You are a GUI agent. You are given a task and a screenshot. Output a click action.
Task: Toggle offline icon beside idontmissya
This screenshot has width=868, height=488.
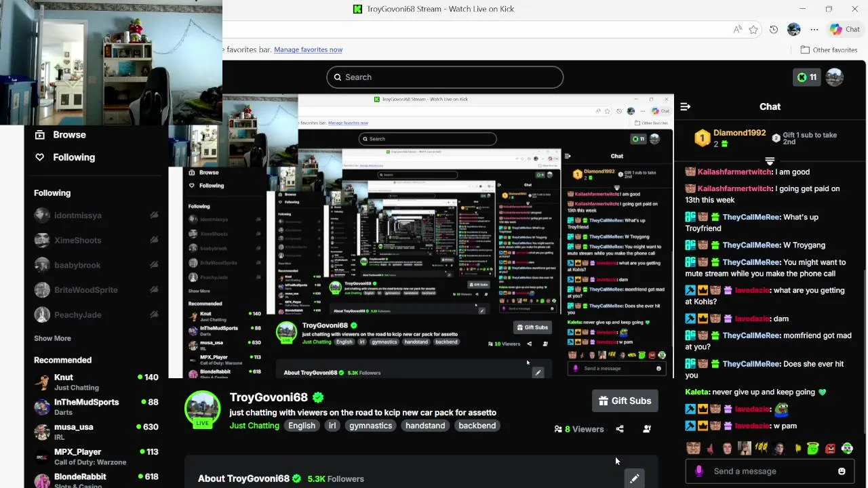[154, 216]
